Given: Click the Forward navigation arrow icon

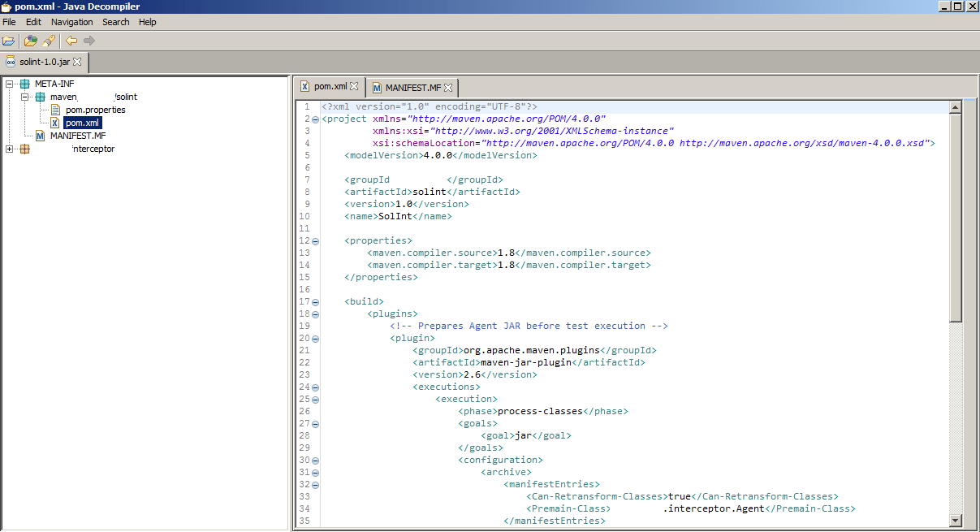Looking at the screenshot, I should [x=88, y=40].
